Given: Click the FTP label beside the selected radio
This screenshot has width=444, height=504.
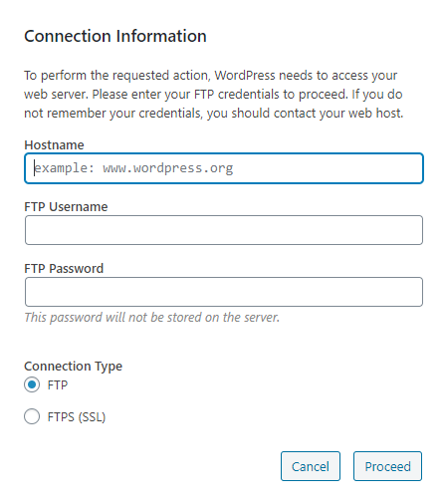Looking at the screenshot, I should [58, 385].
